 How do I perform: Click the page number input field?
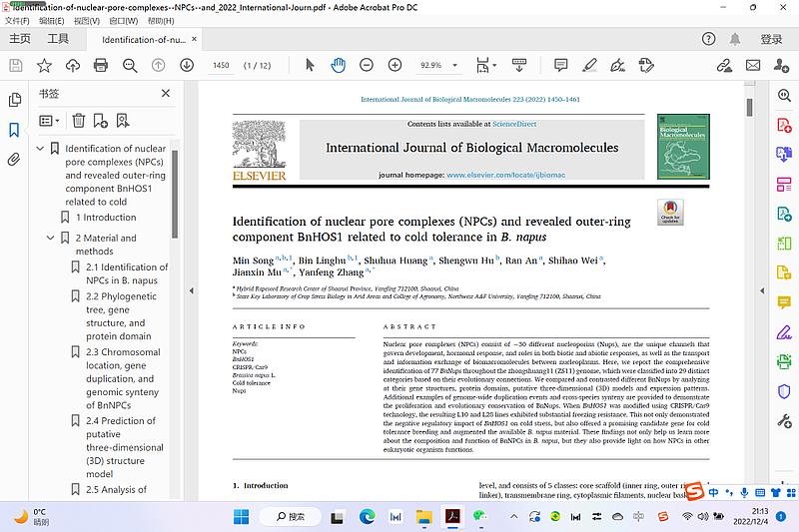pos(221,65)
